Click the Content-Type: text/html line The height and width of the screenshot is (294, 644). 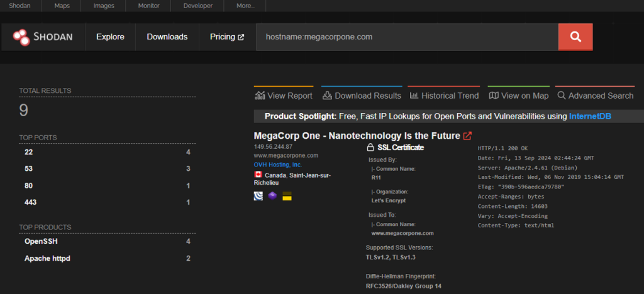coord(516,226)
